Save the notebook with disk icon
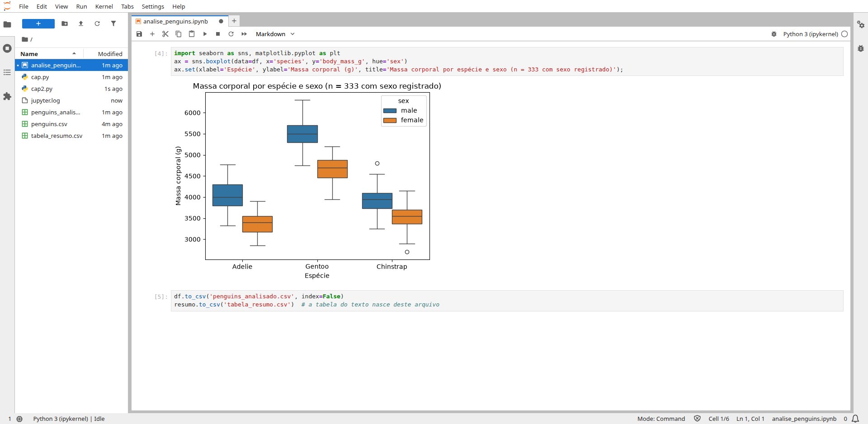Screen dimensions: 868x424 (x=139, y=34)
